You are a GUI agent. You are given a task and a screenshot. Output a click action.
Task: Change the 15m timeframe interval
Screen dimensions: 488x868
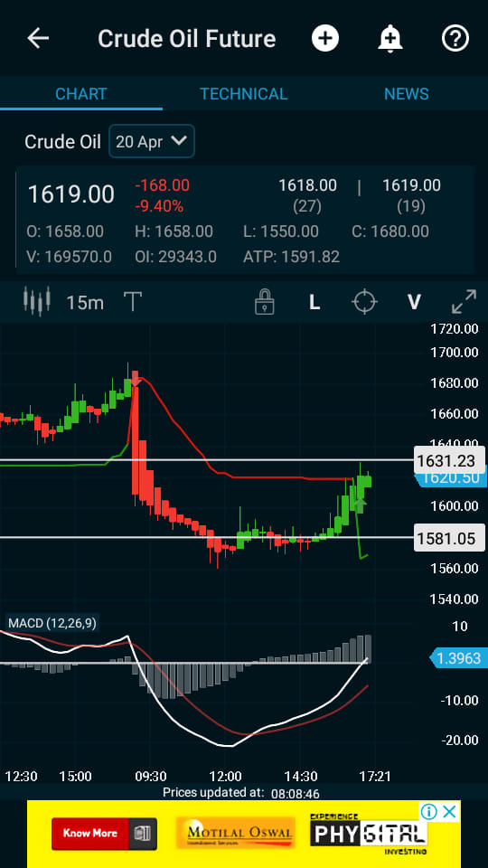pos(85,303)
